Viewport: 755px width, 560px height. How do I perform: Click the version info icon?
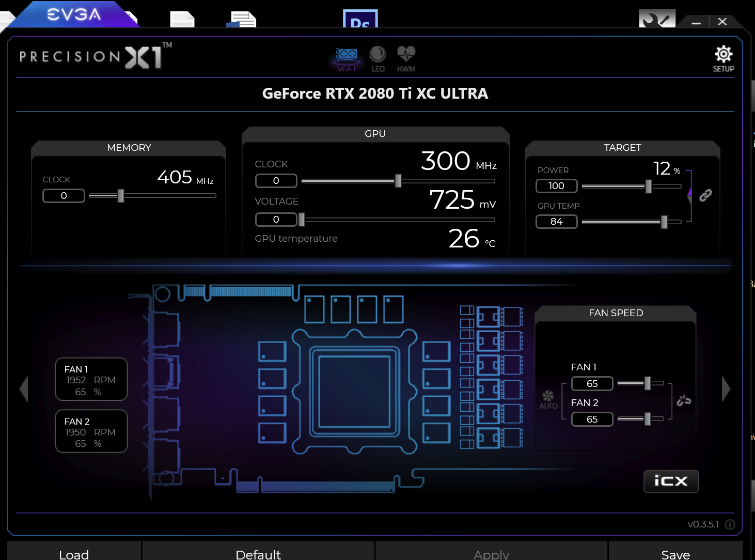[x=730, y=524]
